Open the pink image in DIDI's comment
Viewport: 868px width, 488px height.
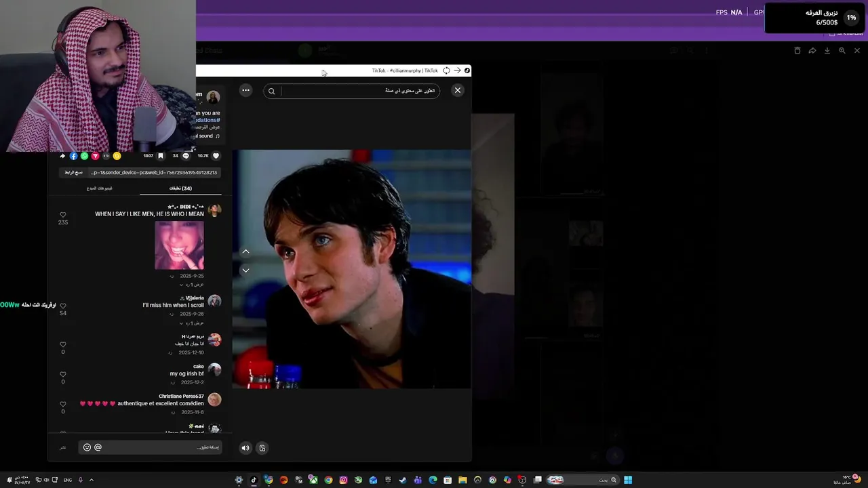coord(179,245)
